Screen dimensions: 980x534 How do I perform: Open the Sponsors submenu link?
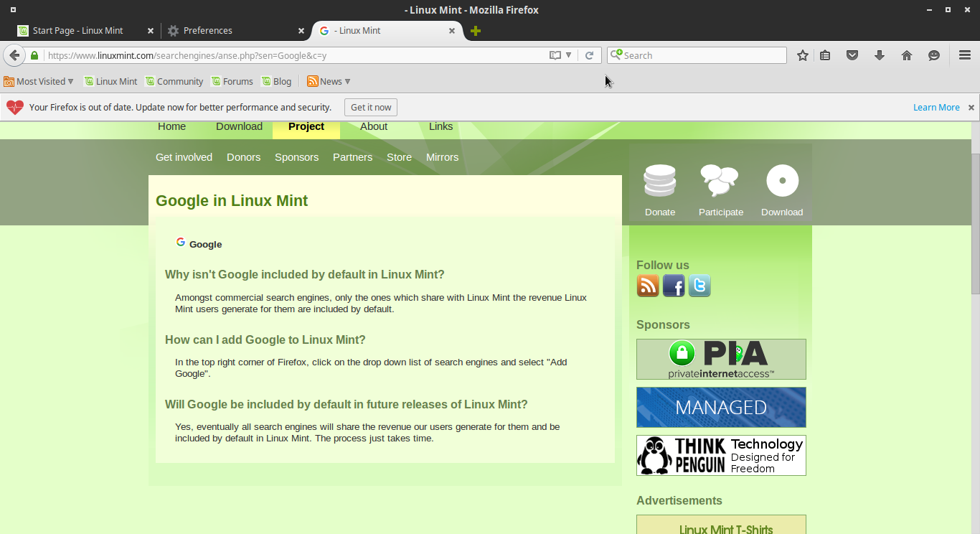tap(296, 157)
